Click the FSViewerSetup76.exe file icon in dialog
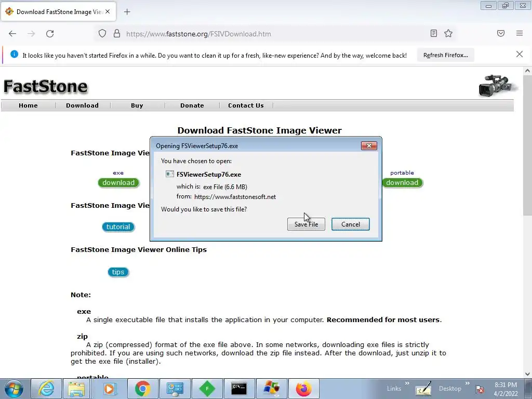 coord(170,175)
